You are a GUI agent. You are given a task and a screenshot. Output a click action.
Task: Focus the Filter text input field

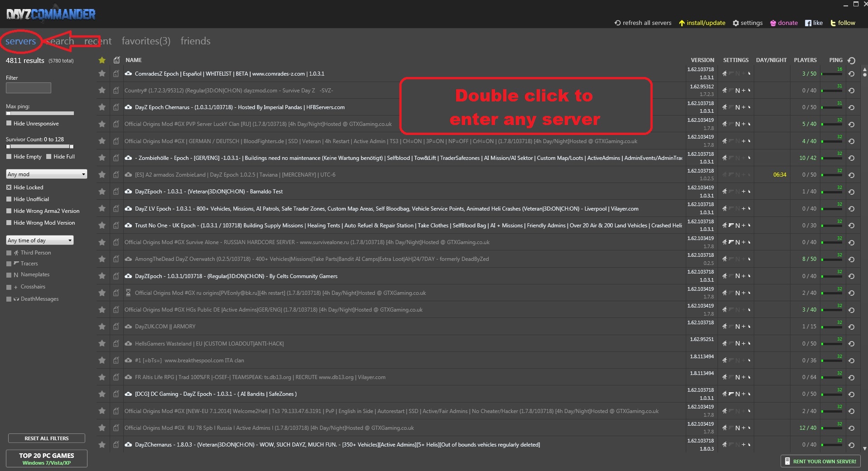tap(29, 88)
